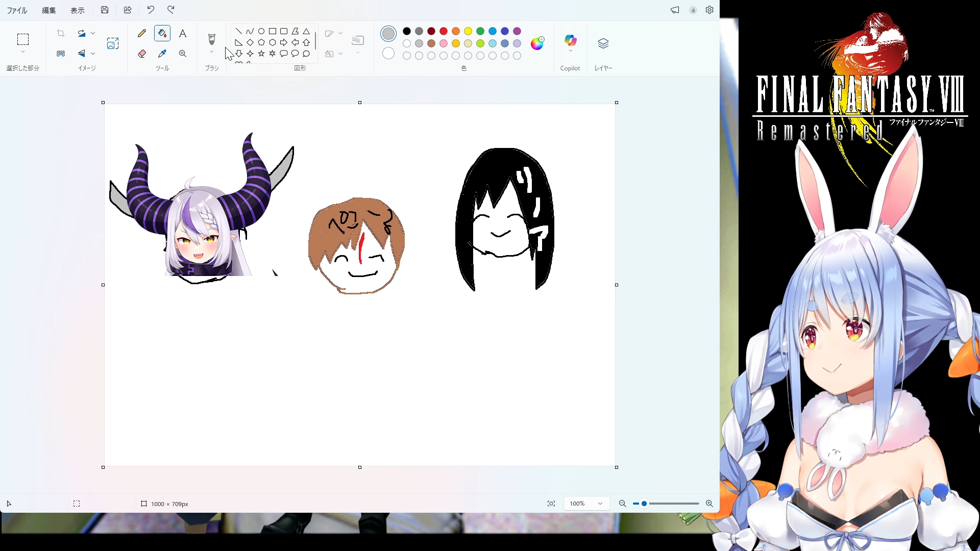Image resolution: width=980 pixels, height=551 pixels.
Task: Pick the red color swatch
Action: 444,31
